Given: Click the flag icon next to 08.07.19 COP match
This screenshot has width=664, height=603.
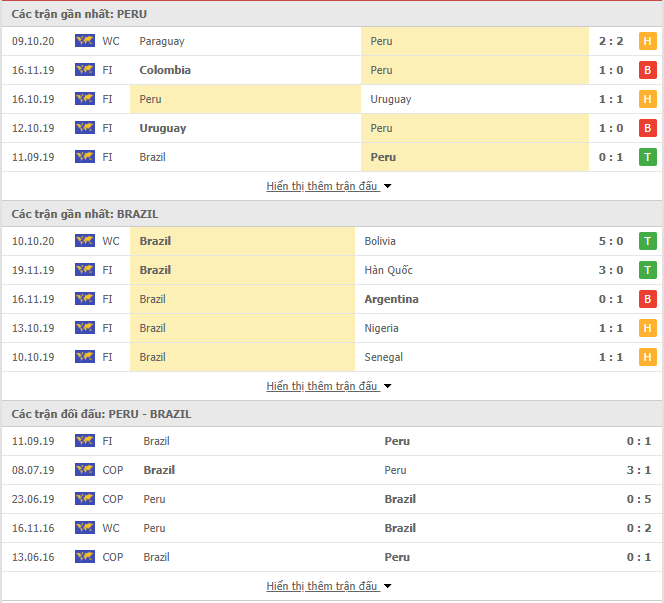Looking at the screenshot, I should (x=85, y=470).
